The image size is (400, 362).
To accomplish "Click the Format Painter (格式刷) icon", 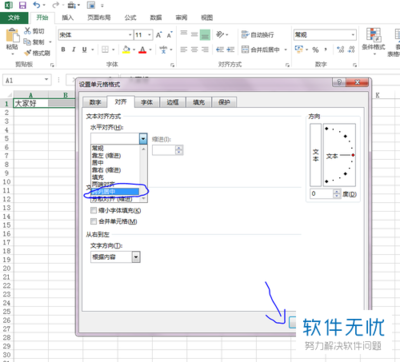I will [x=27, y=53].
